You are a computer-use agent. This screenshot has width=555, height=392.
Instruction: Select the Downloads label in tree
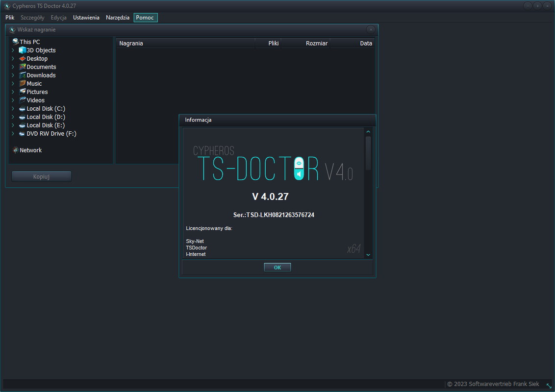41,75
